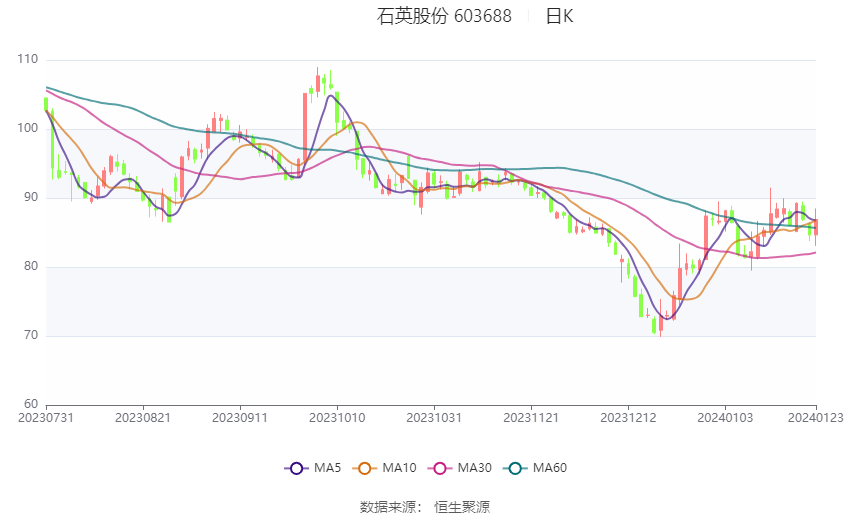The width and height of the screenshot is (850, 517).
Task: Click the MA10 legend label text
Action: (x=399, y=468)
